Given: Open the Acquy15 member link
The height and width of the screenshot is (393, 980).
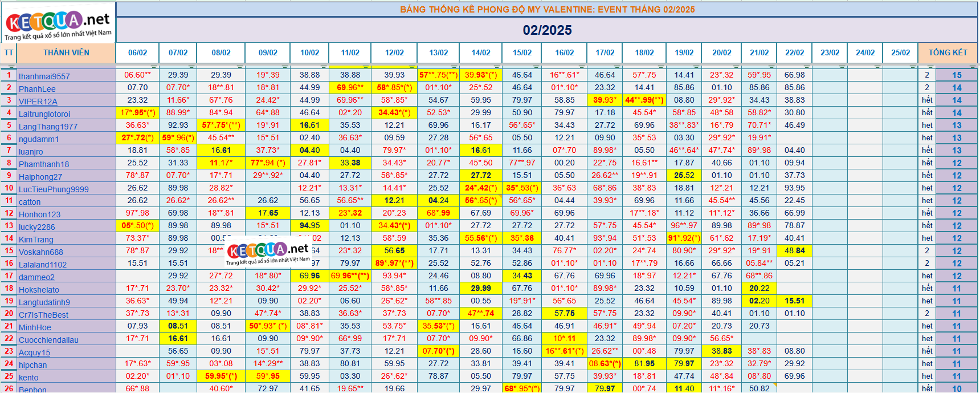Looking at the screenshot, I should coord(35,353).
